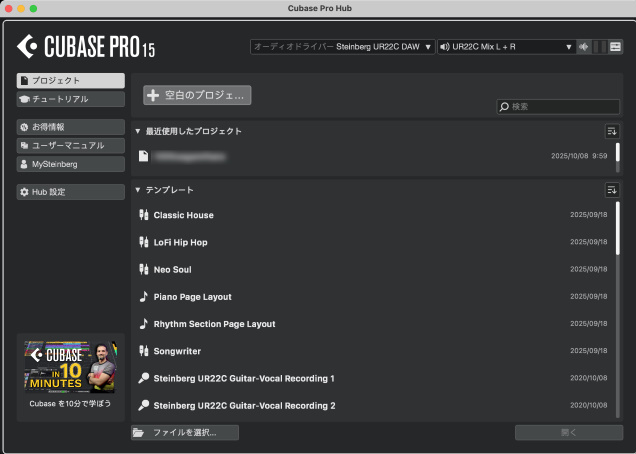Click the speaker volume icon beside the output selector
Screen dimensions: 636x454
(x=583, y=47)
